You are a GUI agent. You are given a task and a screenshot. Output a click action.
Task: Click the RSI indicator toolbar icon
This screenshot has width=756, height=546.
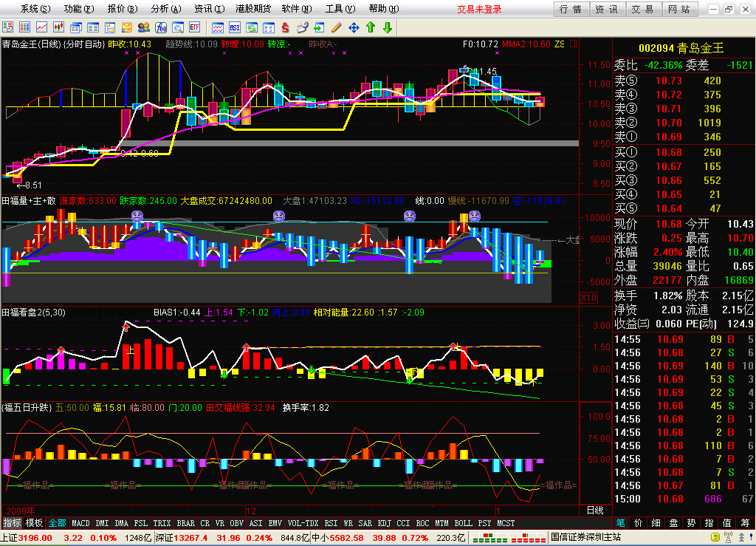click(x=235, y=27)
